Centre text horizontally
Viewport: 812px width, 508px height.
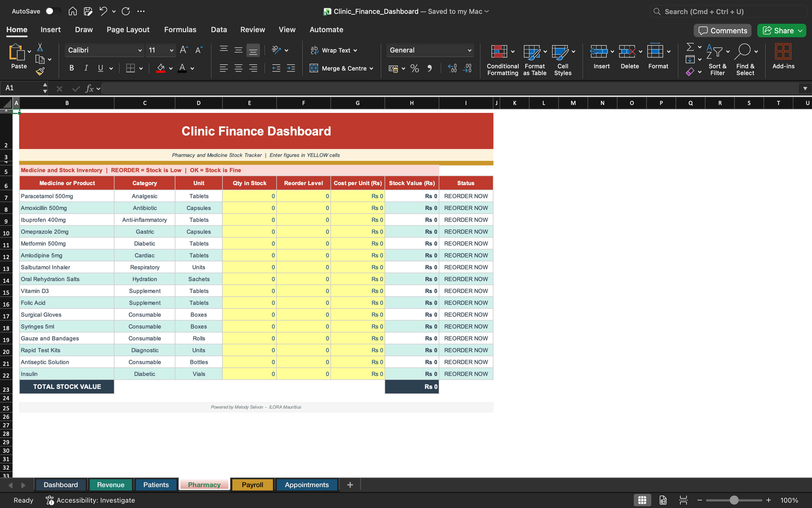coord(238,68)
